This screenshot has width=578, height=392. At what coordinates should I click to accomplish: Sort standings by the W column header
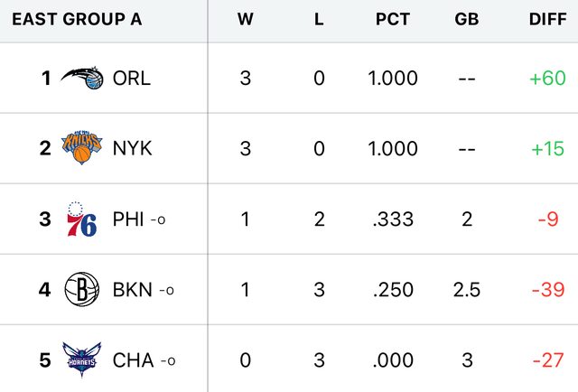[x=245, y=20]
